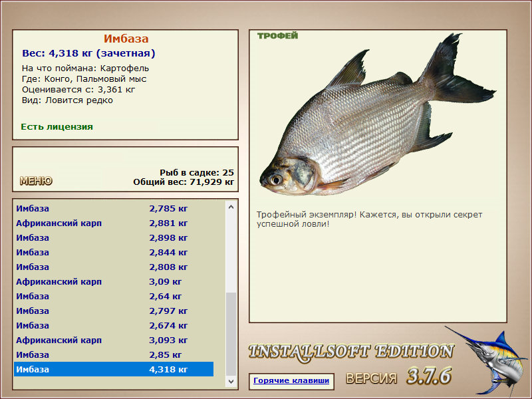Select the Африканский карп 2,881 кг row
The image size is (532, 399).
click(114, 223)
